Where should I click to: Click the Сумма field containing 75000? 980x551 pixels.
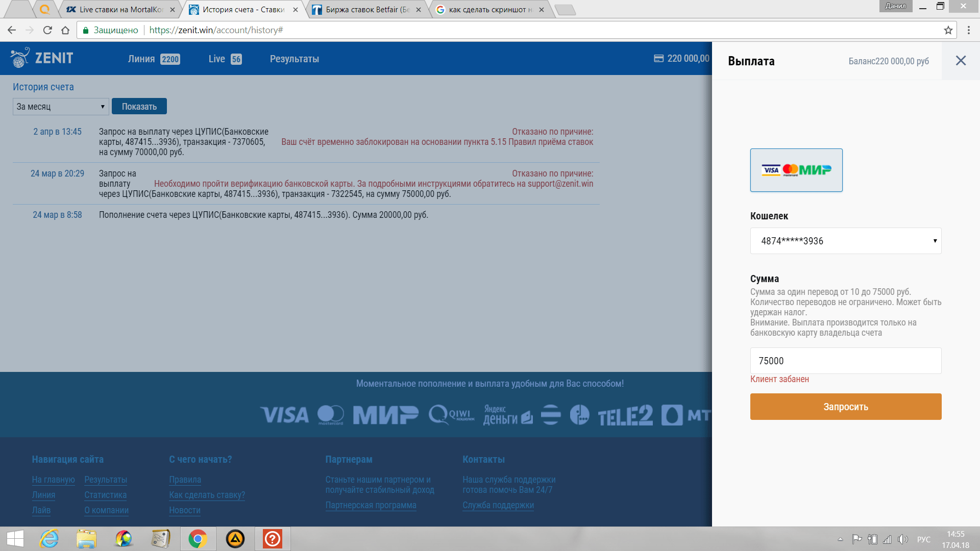coord(845,361)
